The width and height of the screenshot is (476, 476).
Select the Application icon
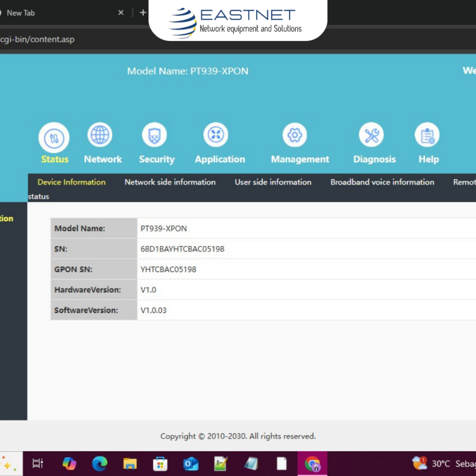[216, 135]
